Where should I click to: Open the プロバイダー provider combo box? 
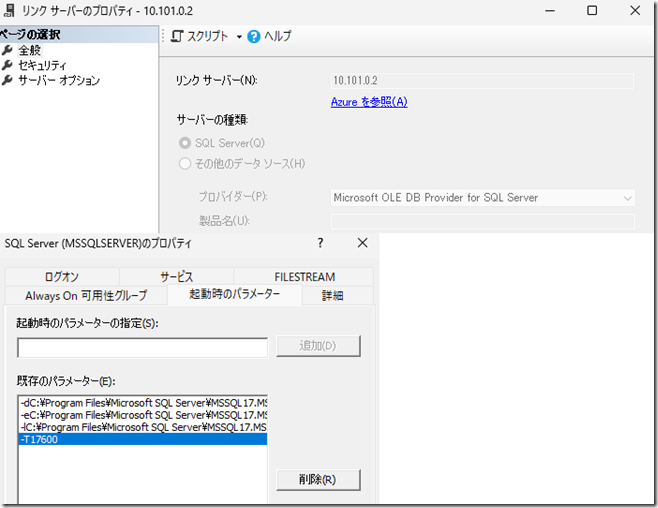482,198
